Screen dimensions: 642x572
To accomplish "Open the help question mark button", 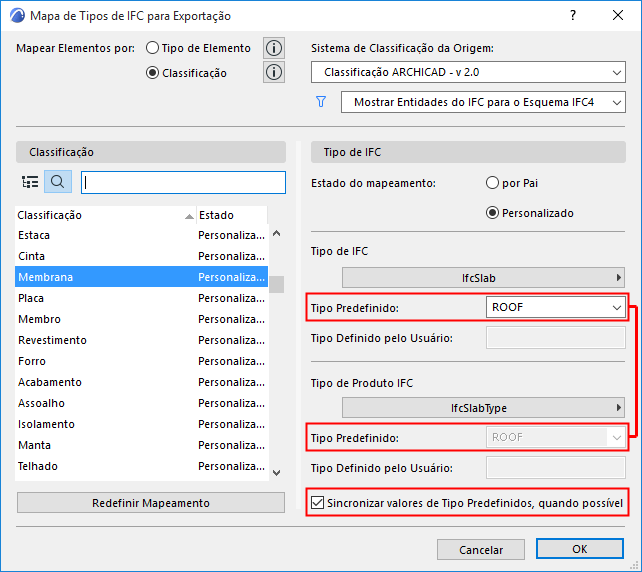I will coord(573,16).
